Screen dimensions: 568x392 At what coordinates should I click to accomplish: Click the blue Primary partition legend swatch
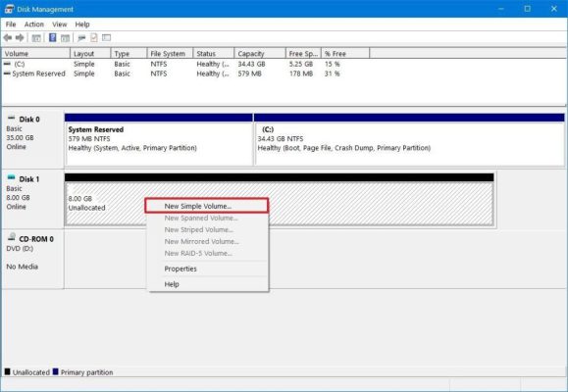55,371
